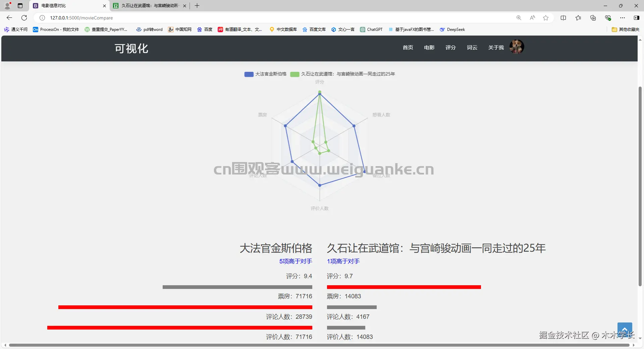Minimize the browser window

[605, 6]
